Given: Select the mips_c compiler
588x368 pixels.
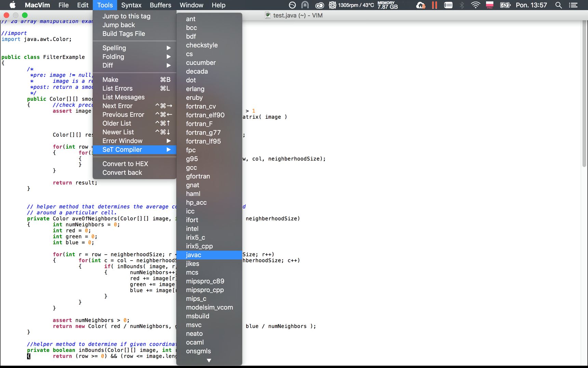Looking at the screenshot, I should 209,299.
